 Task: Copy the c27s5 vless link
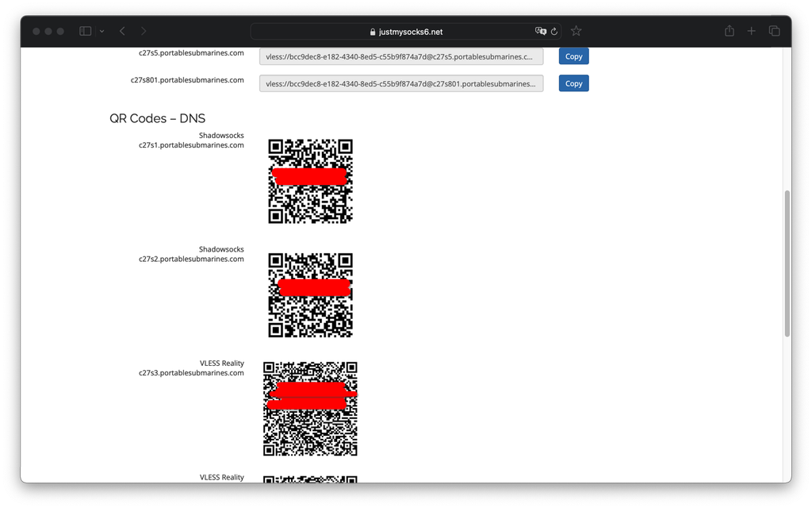(x=573, y=56)
